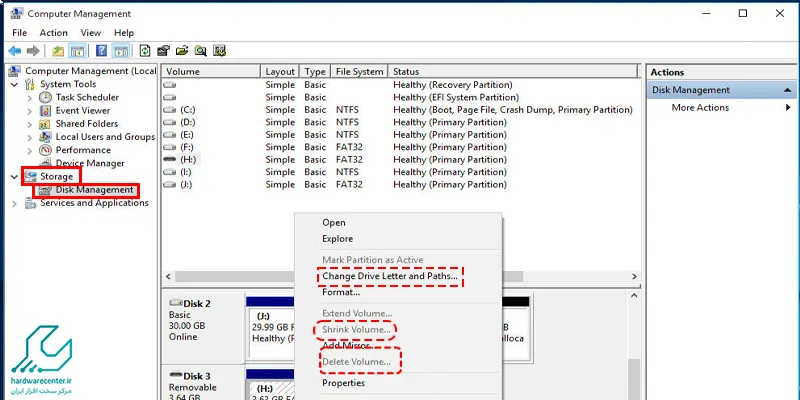Select Change Drive Letter and Paths
800x400 pixels.
coord(390,276)
